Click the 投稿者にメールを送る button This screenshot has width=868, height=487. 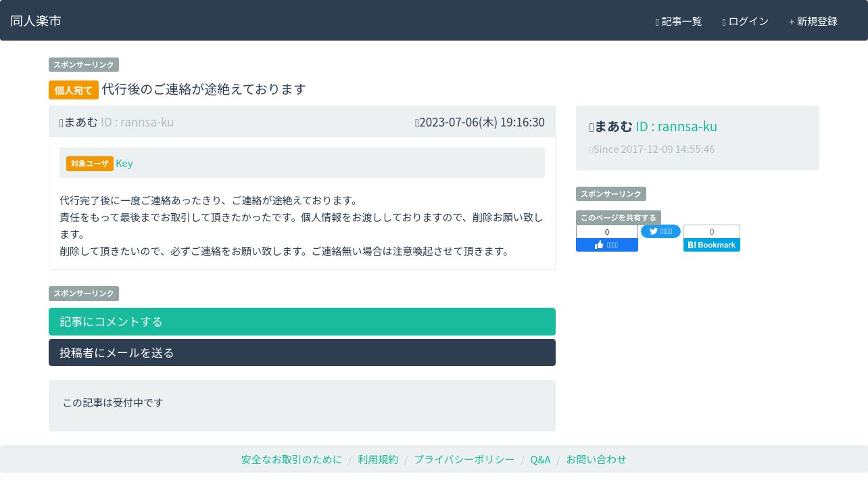click(302, 352)
